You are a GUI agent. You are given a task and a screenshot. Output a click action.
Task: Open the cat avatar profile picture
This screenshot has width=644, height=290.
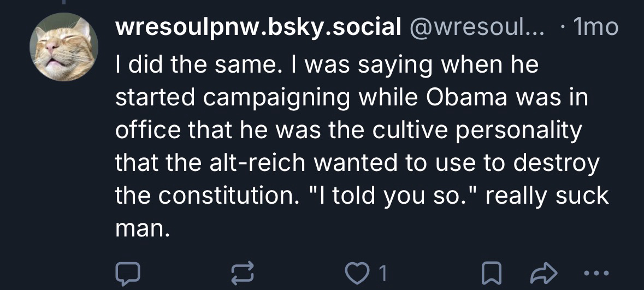64,48
